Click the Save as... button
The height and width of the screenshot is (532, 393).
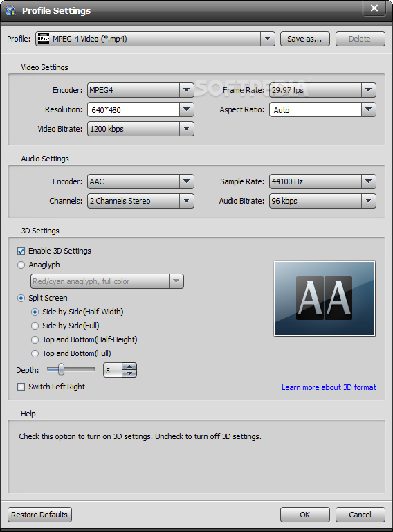(x=305, y=39)
